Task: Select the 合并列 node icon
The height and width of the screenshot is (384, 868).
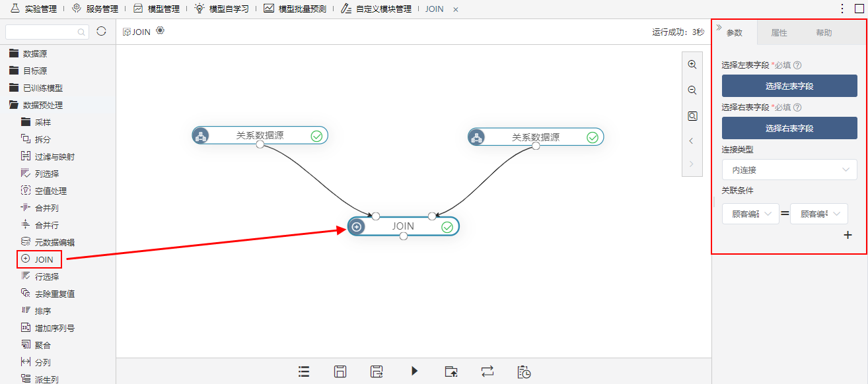Action: coord(26,208)
